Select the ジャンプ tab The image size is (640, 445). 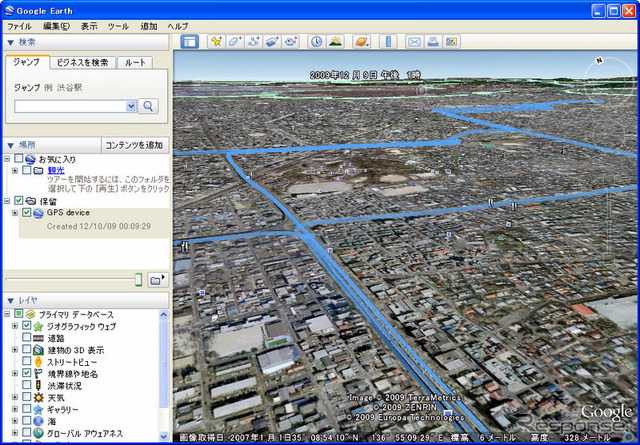[27, 62]
